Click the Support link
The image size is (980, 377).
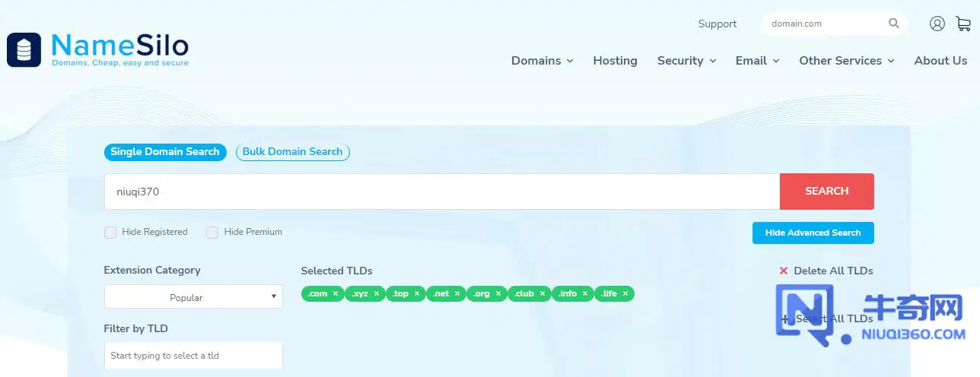coord(717,24)
